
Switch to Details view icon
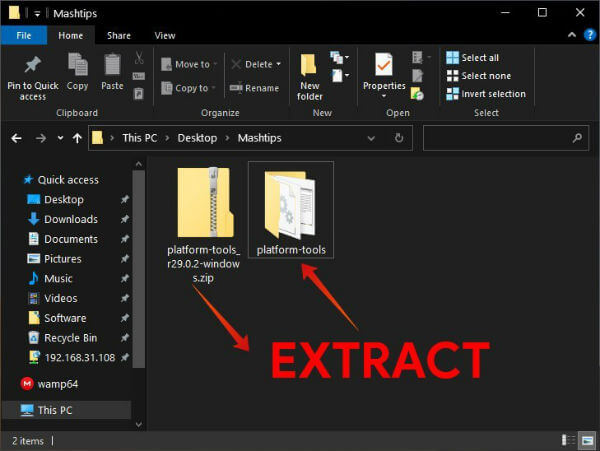(568, 440)
